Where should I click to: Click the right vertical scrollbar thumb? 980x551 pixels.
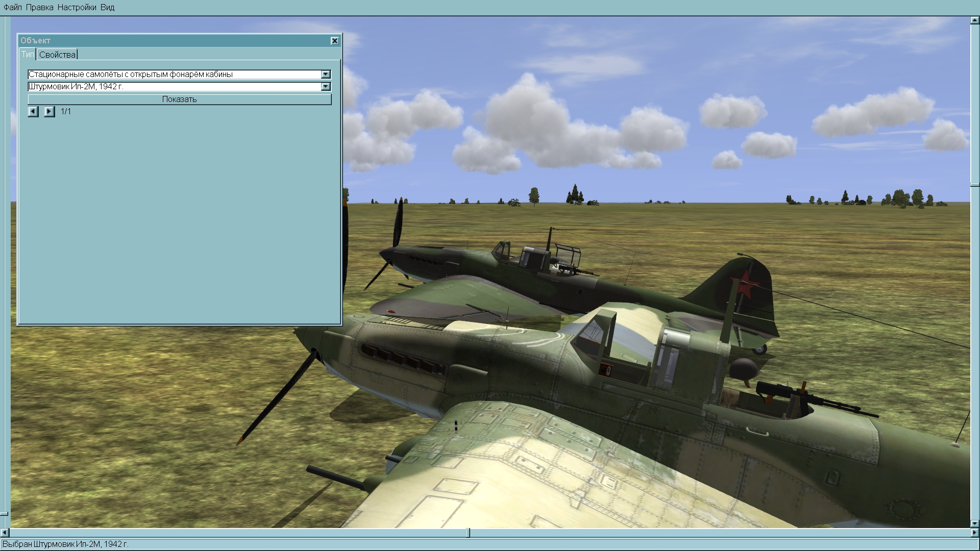[x=974, y=184]
